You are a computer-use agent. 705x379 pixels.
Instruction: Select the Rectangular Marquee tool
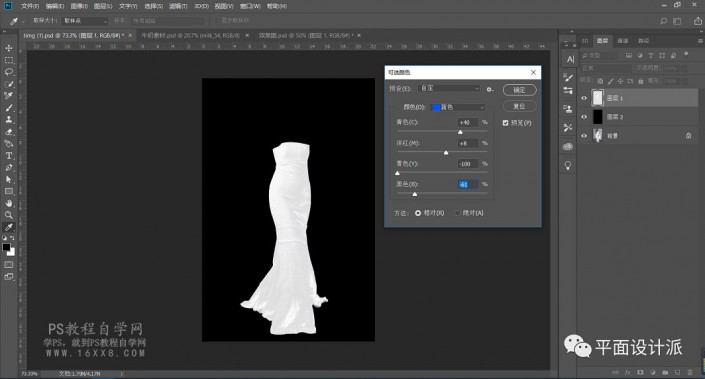pyautogui.click(x=9, y=60)
